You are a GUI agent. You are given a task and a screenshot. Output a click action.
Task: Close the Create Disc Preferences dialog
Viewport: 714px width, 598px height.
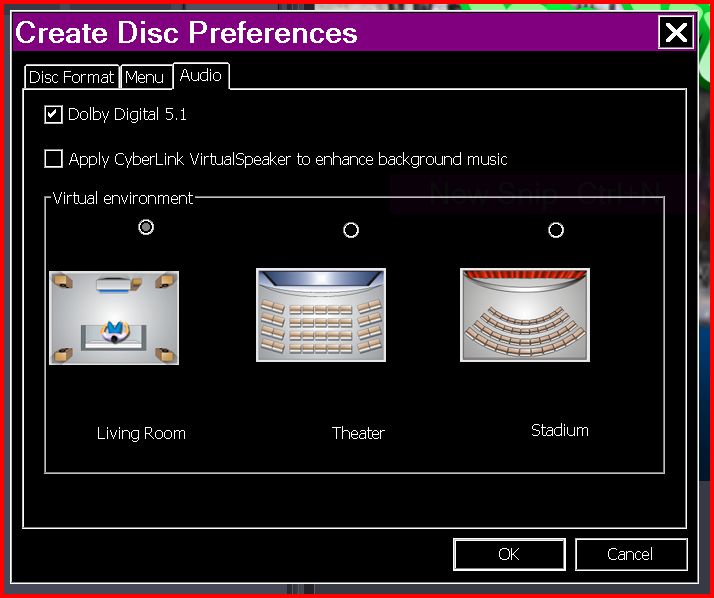coord(676,32)
